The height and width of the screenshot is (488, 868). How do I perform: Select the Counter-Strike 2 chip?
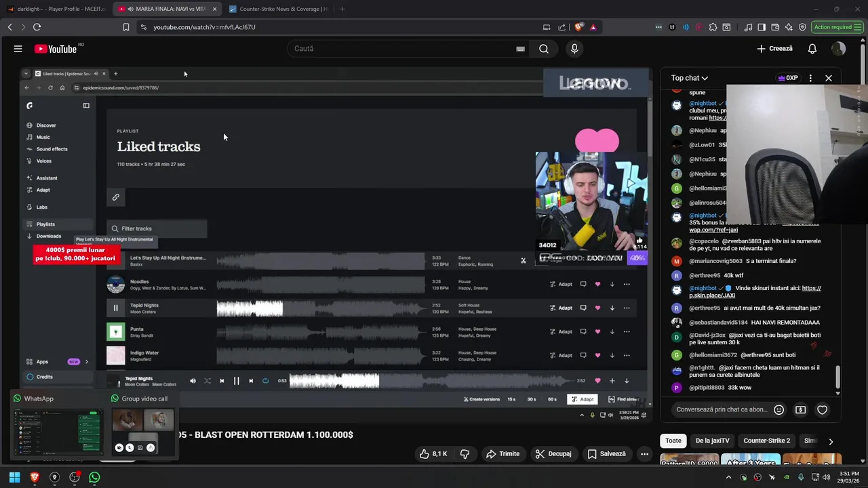[766, 441]
